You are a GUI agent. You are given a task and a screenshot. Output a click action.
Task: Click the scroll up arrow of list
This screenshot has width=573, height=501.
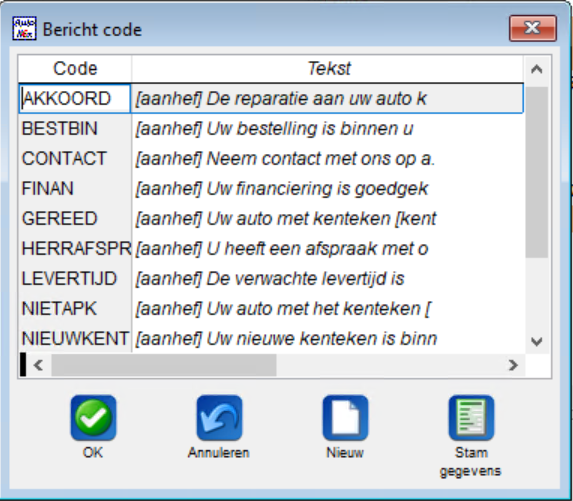click(x=536, y=69)
